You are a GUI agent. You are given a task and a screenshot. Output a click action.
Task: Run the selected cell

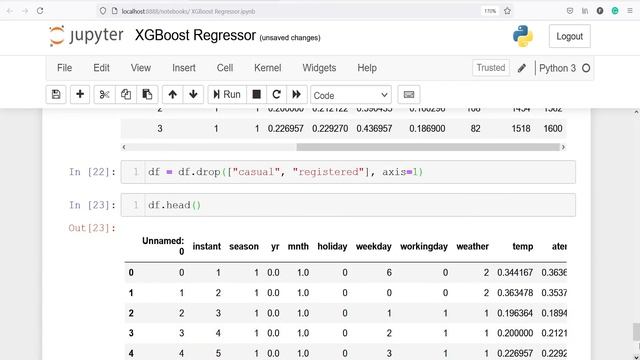click(227, 95)
